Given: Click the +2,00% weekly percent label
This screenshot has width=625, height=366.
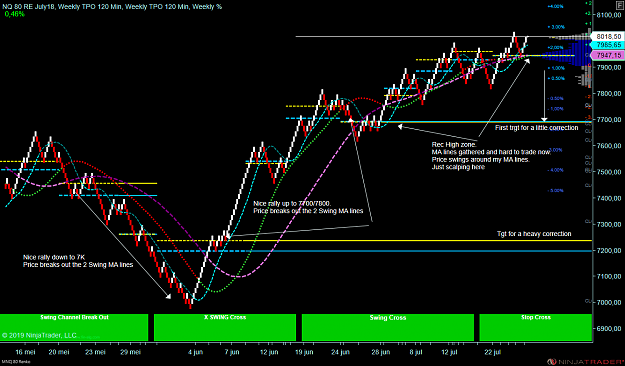Looking at the screenshot, I should (555, 47).
